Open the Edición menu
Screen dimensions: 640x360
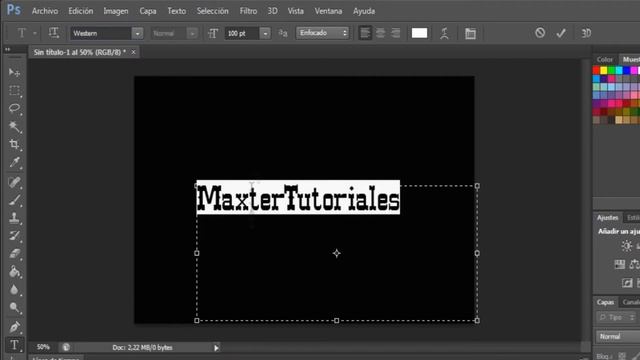[x=80, y=11]
